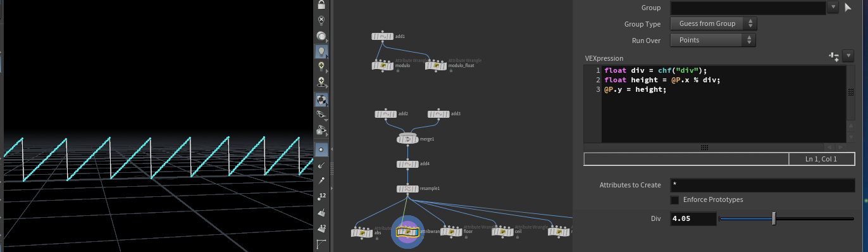Click the Div value field 4.05
This screenshot has width=868, height=252.
[693, 218]
